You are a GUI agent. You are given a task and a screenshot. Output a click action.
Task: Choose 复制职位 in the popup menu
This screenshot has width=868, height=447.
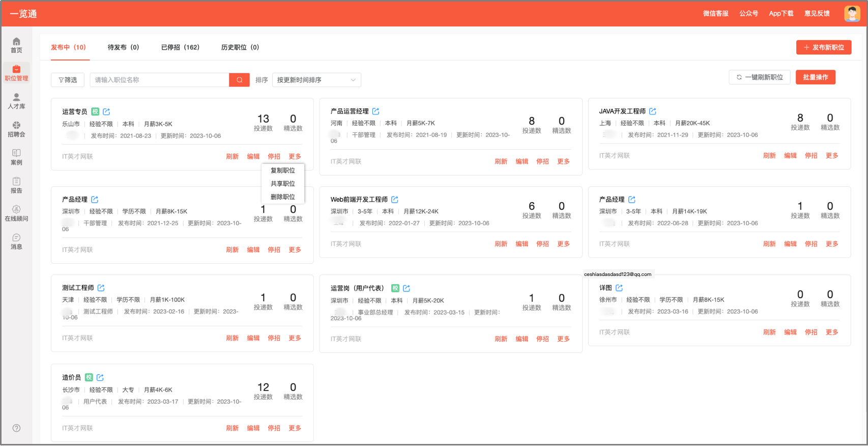pyautogui.click(x=283, y=171)
